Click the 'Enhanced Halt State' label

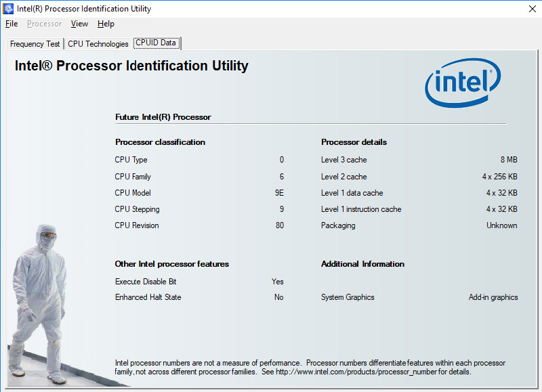148,297
